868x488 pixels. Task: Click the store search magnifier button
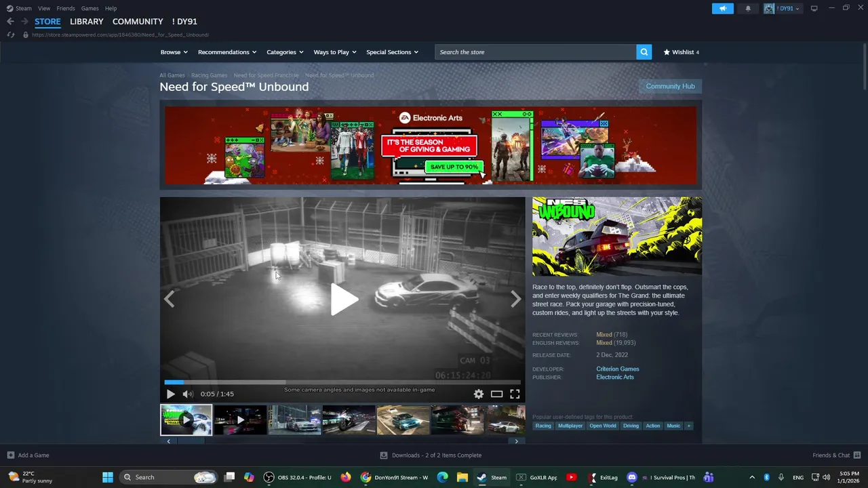pyautogui.click(x=644, y=52)
